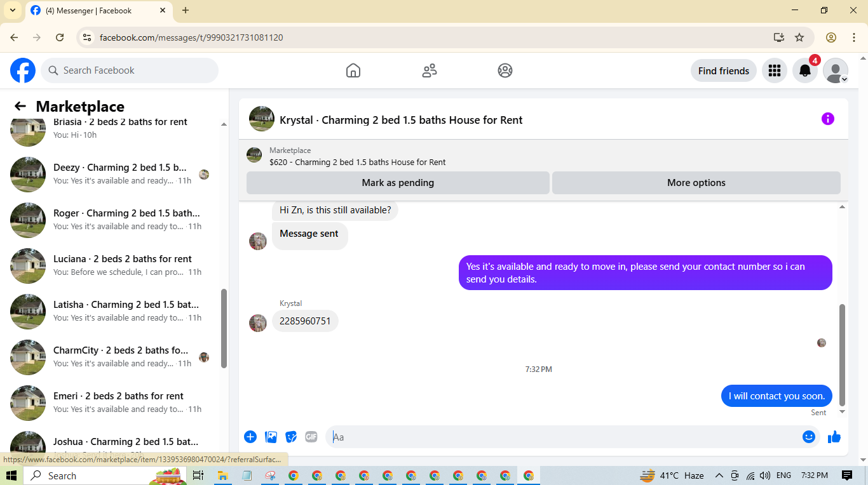The image size is (868, 485).
Task: Click the Find friends button
Action: pos(724,70)
